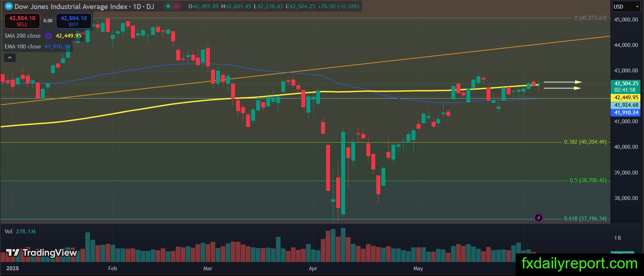644x276 pixels.
Task: Collapse the indicator legend with the chevron
Action: (x=10, y=57)
